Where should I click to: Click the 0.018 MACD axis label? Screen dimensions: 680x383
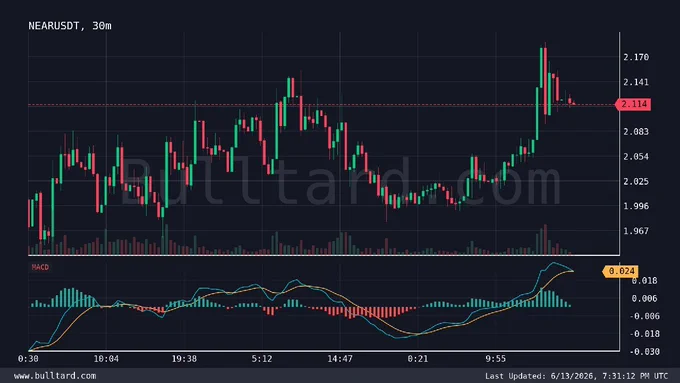pos(644,281)
